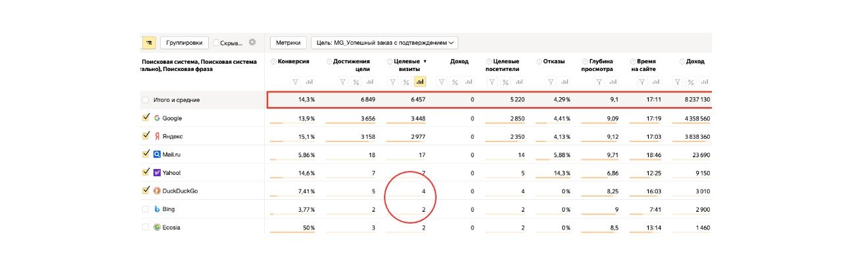Click the Яндекс row label
The width and height of the screenshot is (868, 269).
tap(173, 136)
